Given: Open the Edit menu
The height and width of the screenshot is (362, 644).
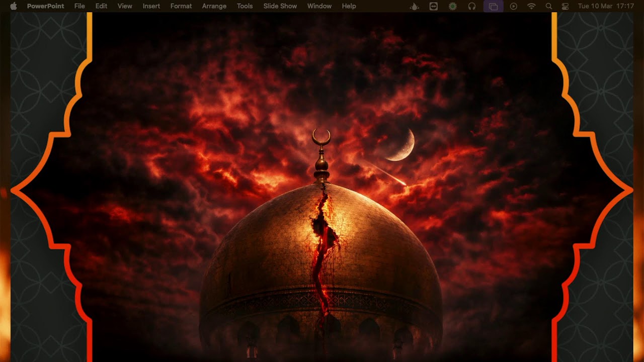Looking at the screenshot, I should 101,6.
